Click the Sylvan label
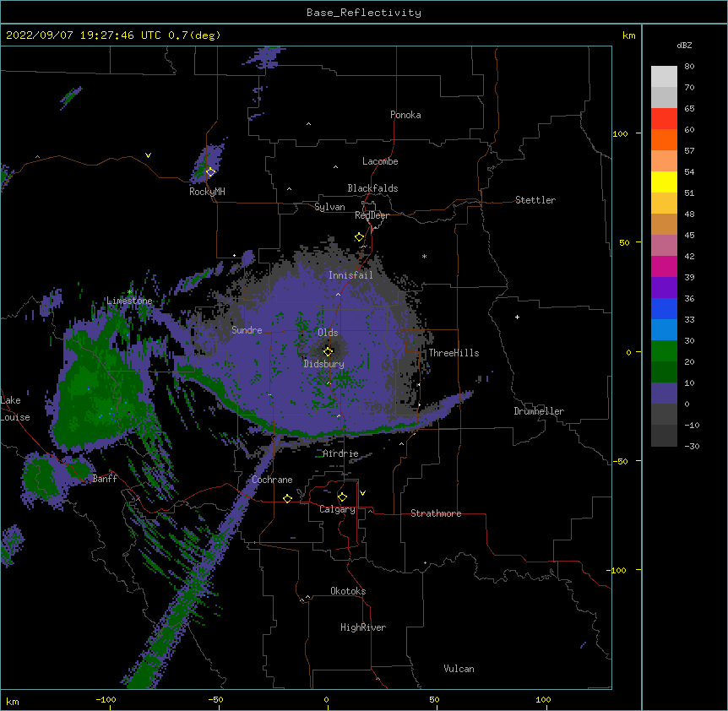This screenshot has height=711, width=728. tap(329, 207)
